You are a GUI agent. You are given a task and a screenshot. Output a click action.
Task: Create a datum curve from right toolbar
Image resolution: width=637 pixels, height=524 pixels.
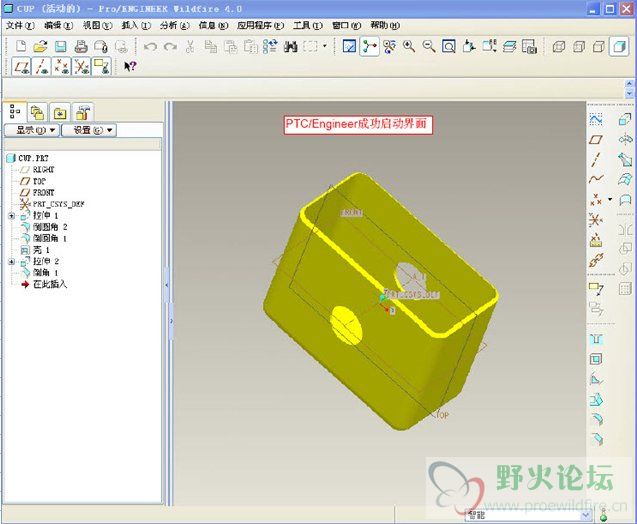596,179
